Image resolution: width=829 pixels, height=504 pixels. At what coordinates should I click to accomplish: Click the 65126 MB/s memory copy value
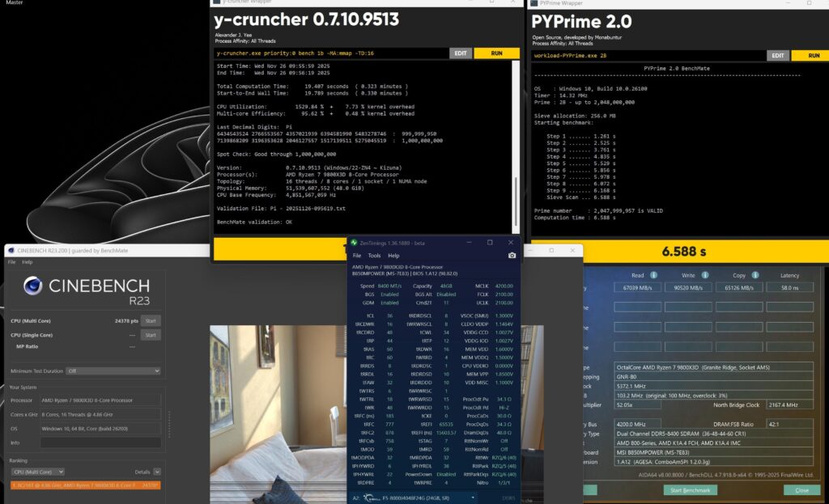pos(738,288)
